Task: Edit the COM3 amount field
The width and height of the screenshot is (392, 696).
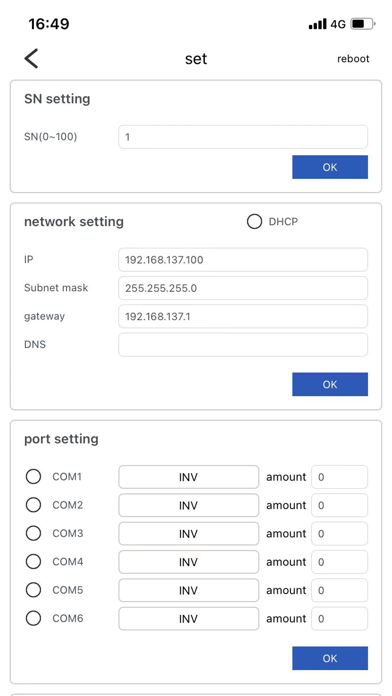Action: click(x=340, y=534)
